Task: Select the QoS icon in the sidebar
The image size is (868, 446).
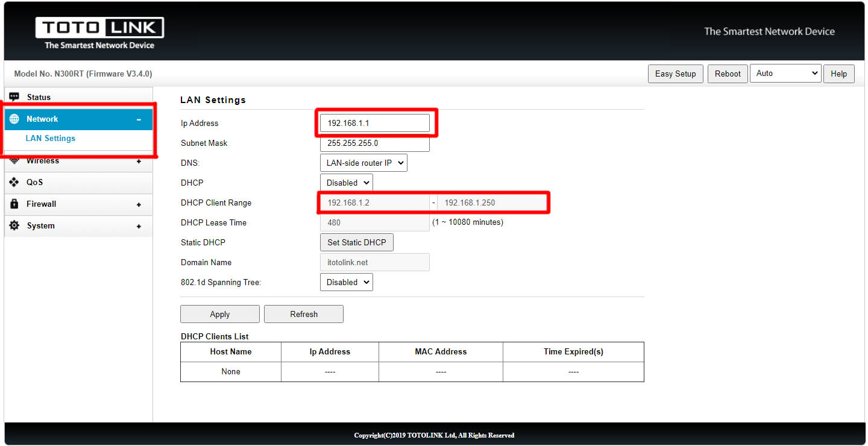Action: coord(14,182)
